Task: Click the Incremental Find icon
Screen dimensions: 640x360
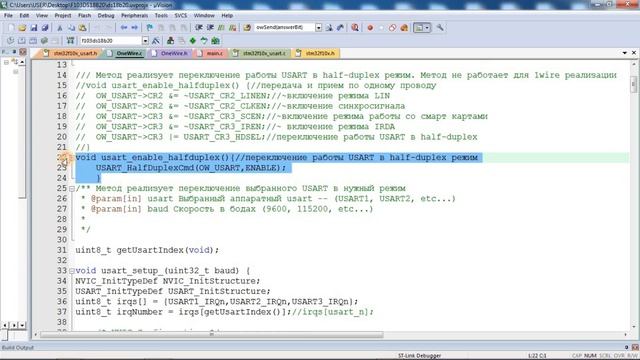Action: point(340,28)
